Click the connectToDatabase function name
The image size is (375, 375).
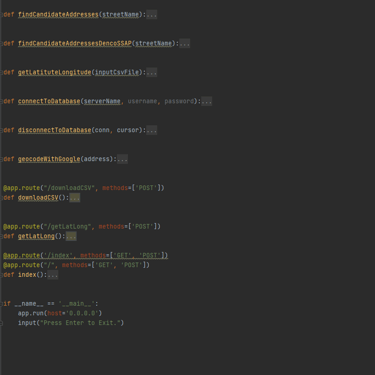click(x=49, y=101)
